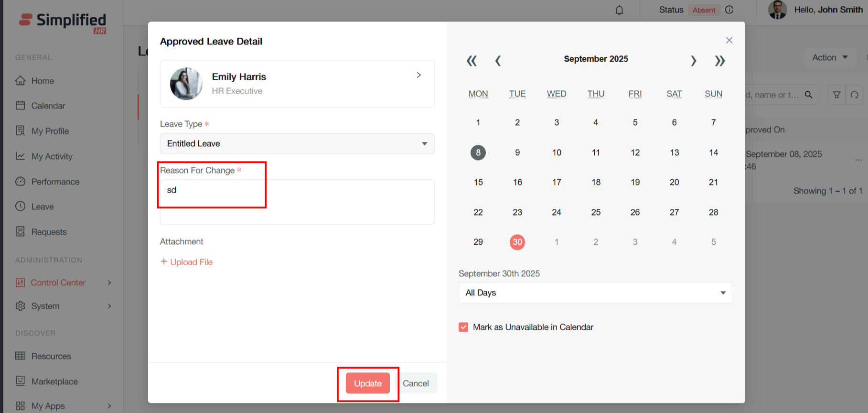
Task: Click the Upload File link
Action: (187, 262)
